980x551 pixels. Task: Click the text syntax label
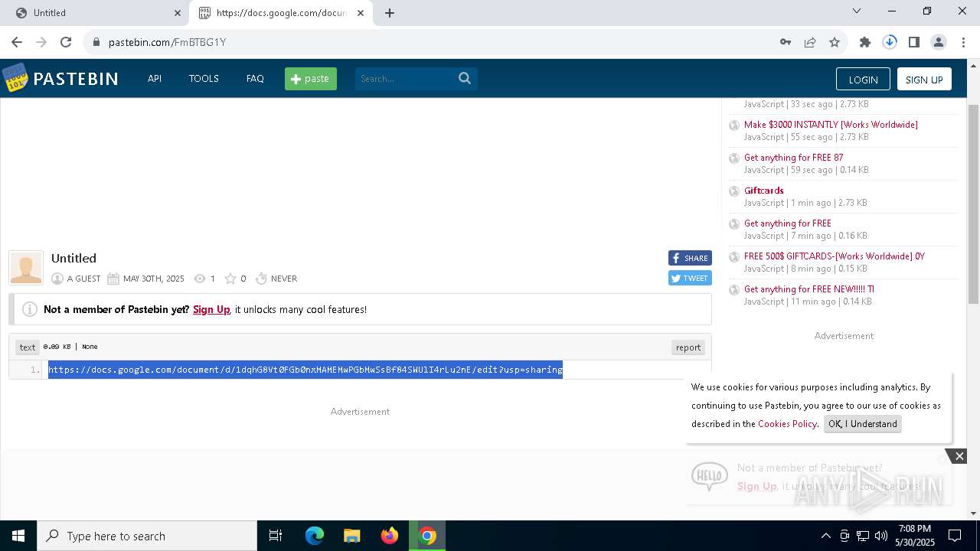28,347
